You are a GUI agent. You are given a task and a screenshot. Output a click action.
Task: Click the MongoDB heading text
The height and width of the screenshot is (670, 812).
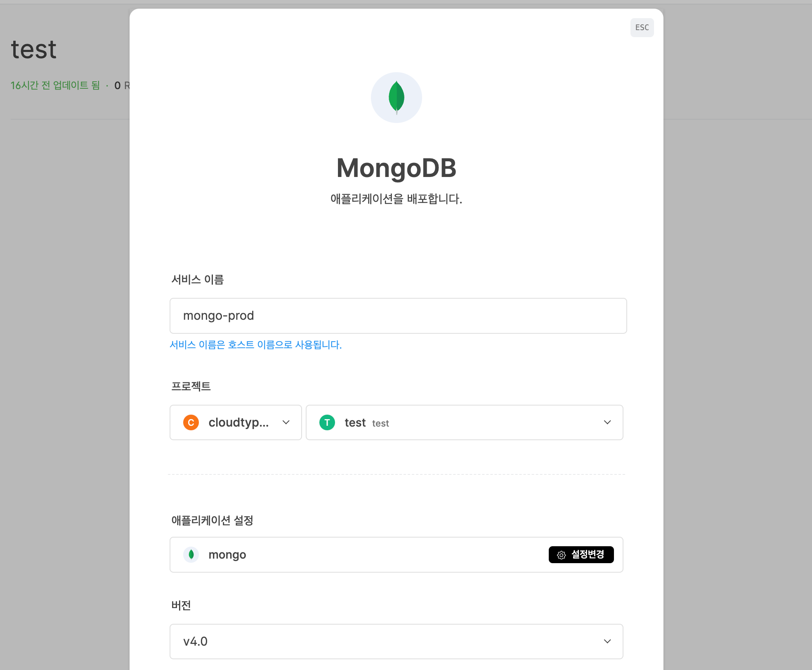pyautogui.click(x=396, y=168)
